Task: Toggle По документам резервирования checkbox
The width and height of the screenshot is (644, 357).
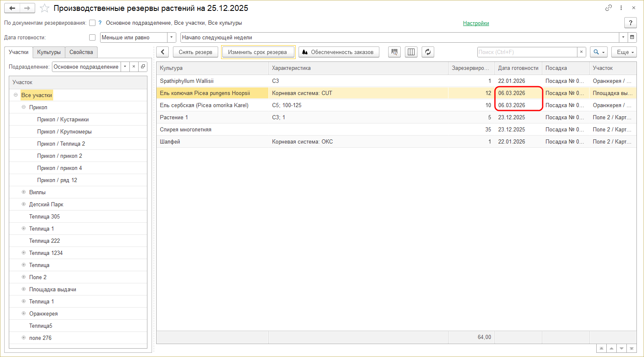Action: pyautogui.click(x=93, y=23)
